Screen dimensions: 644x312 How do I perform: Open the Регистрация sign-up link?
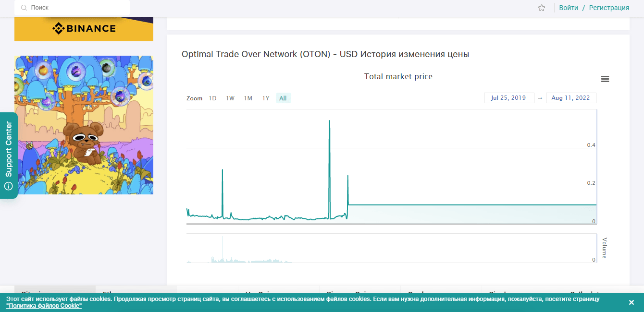[x=609, y=8]
